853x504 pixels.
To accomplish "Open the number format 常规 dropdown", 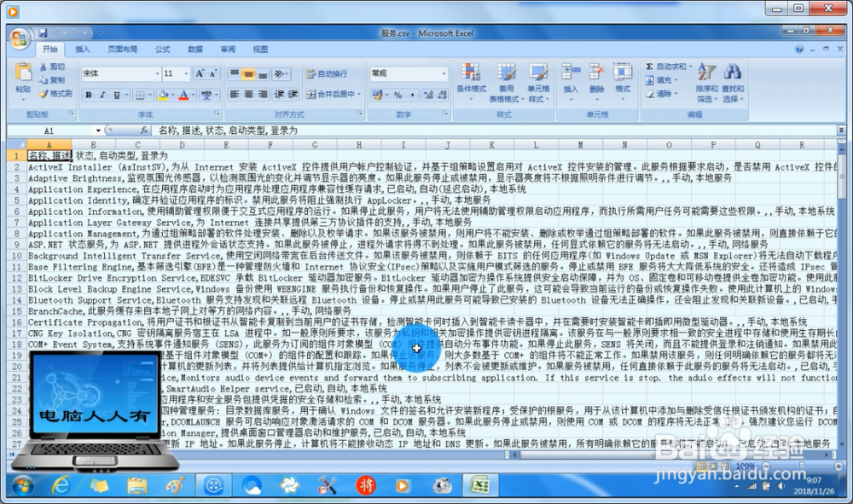I will 444,73.
